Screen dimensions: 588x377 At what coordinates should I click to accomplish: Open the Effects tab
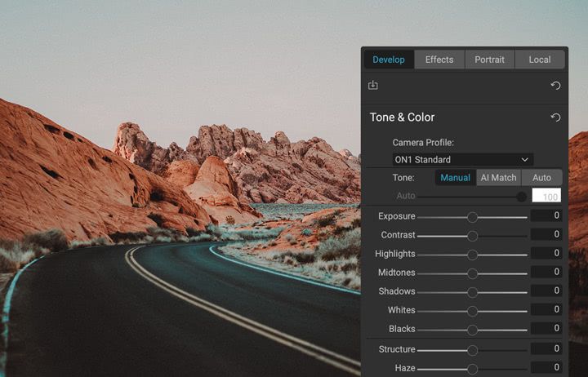point(439,60)
